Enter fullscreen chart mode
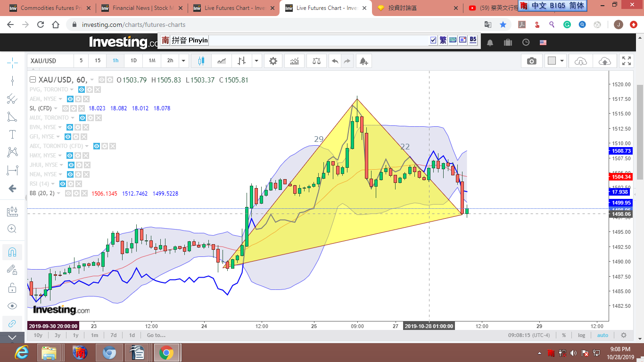Viewport: 644px width, 362px height. click(626, 61)
